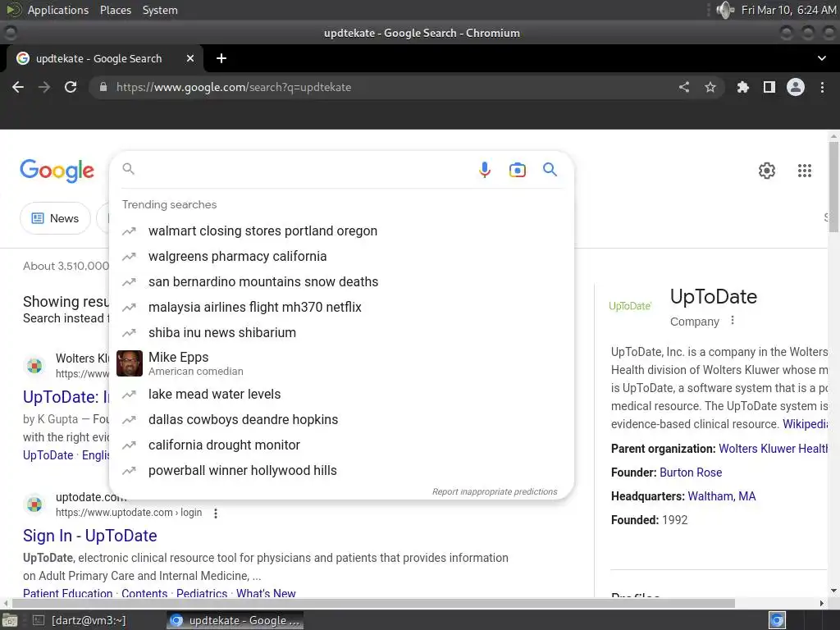Click the uptodate.com login URL text
This screenshot has height=630, width=840.
pyautogui.click(x=129, y=513)
